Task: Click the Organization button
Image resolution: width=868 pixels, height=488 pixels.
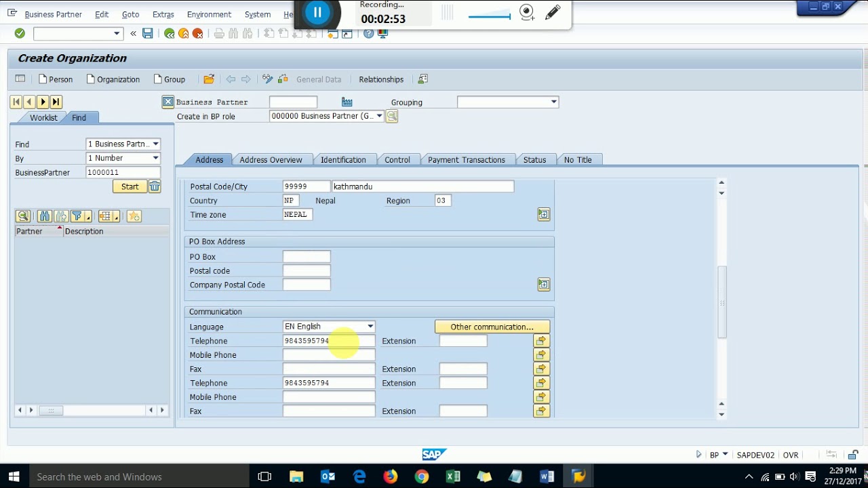Action: click(x=113, y=79)
